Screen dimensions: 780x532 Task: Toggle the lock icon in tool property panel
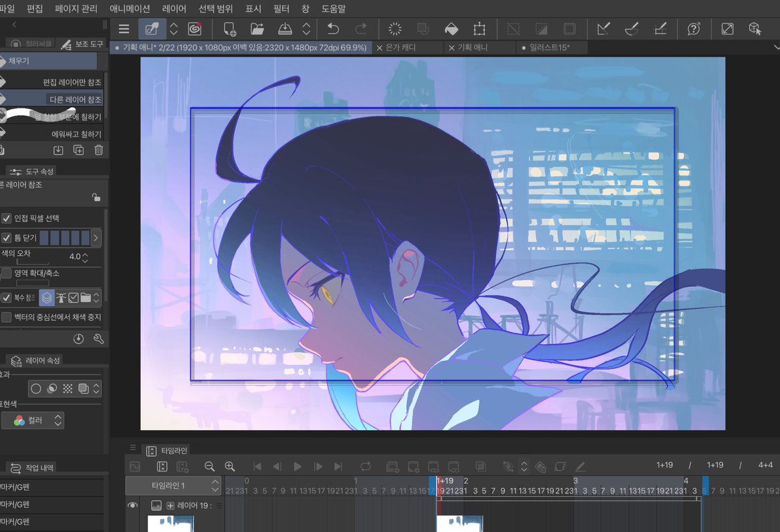pyautogui.click(x=96, y=197)
